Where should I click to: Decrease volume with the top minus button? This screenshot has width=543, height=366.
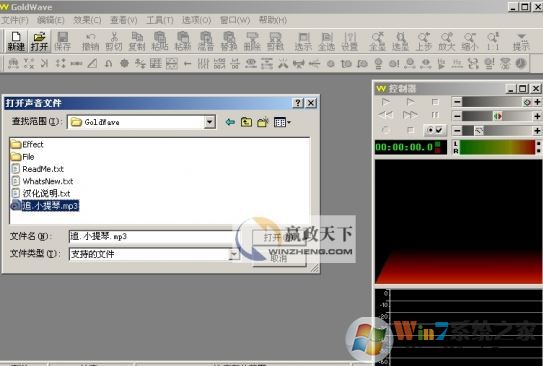coord(457,102)
